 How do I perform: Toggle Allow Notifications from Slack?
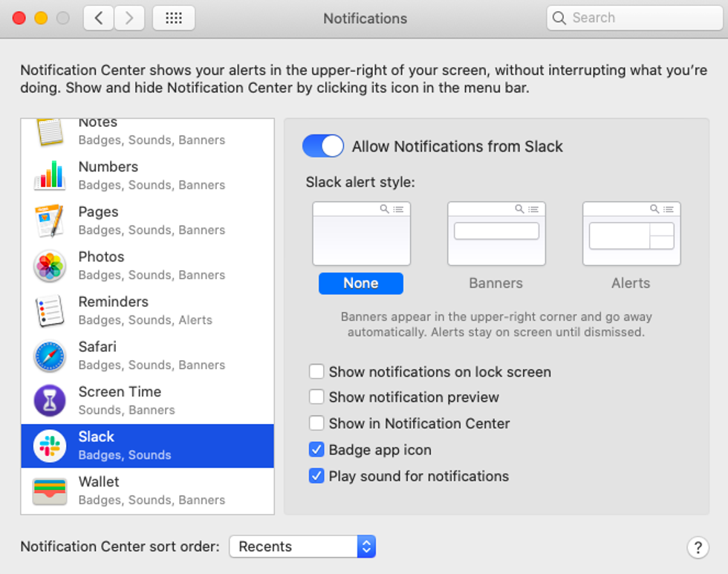tap(322, 146)
